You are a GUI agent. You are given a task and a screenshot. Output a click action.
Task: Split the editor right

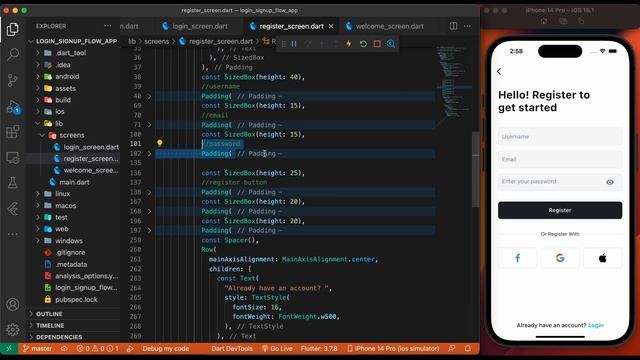click(453, 26)
